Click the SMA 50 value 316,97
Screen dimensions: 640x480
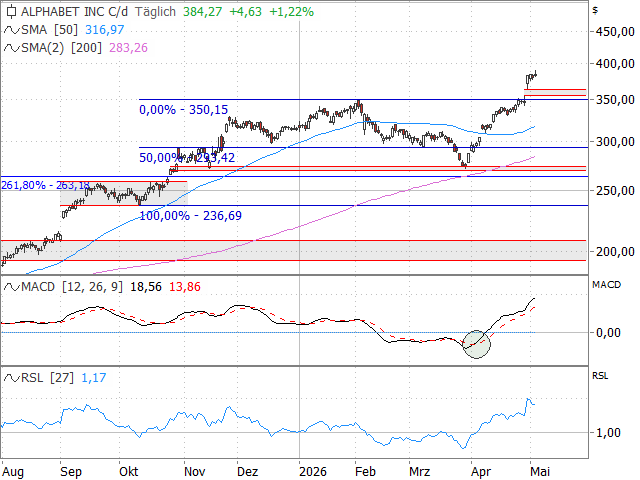pos(104,30)
